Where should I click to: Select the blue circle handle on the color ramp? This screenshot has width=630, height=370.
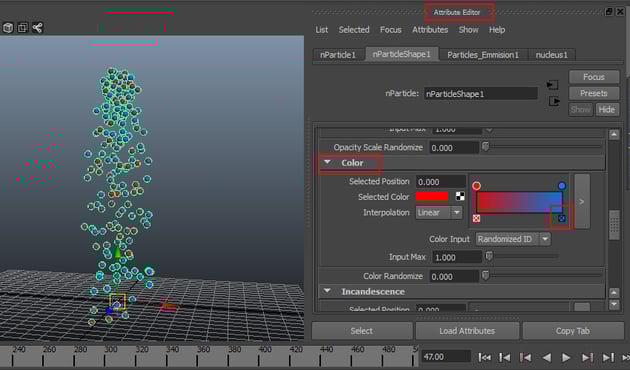pyautogui.click(x=562, y=186)
